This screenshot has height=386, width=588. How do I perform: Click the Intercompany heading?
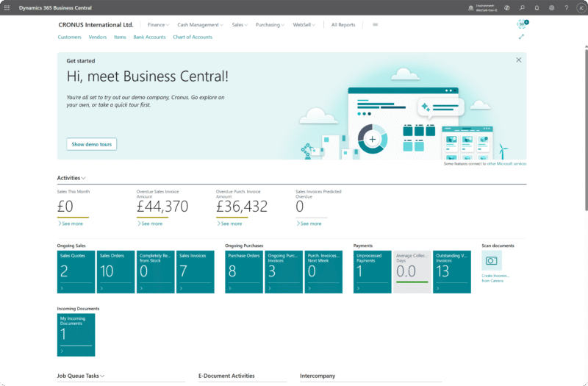click(x=318, y=376)
